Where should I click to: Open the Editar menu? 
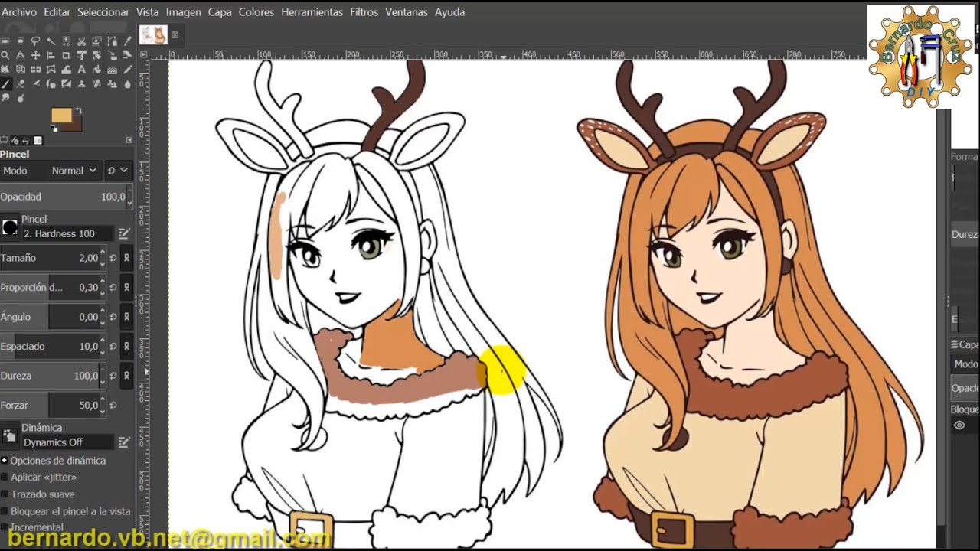click(x=57, y=12)
